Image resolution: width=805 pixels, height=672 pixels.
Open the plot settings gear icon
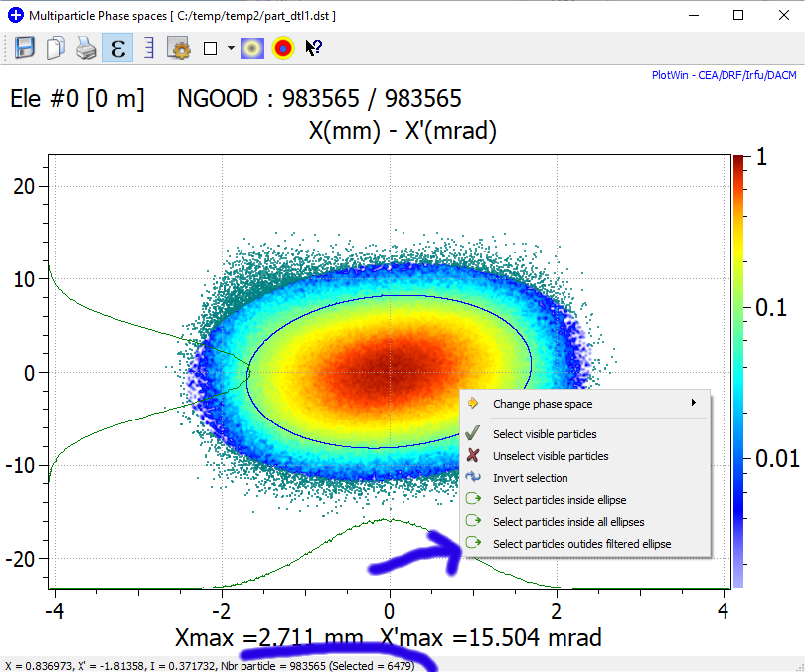(x=179, y=48)
